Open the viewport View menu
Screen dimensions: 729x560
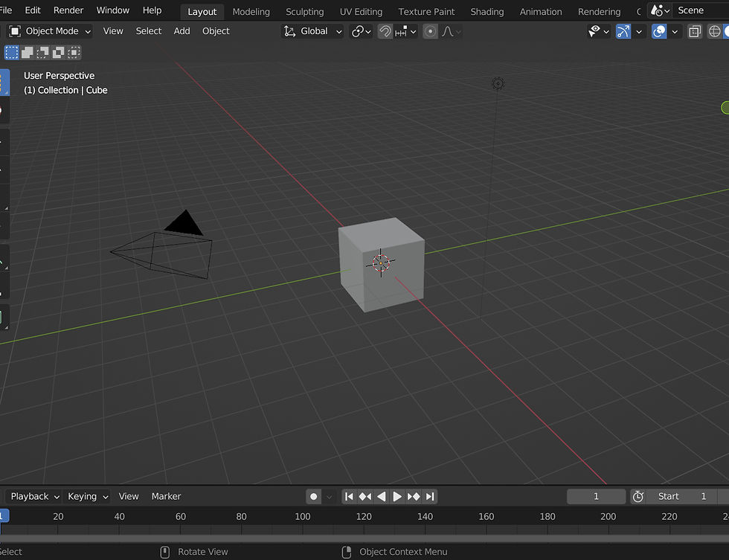pyautogui.click(x=113, y=31)
